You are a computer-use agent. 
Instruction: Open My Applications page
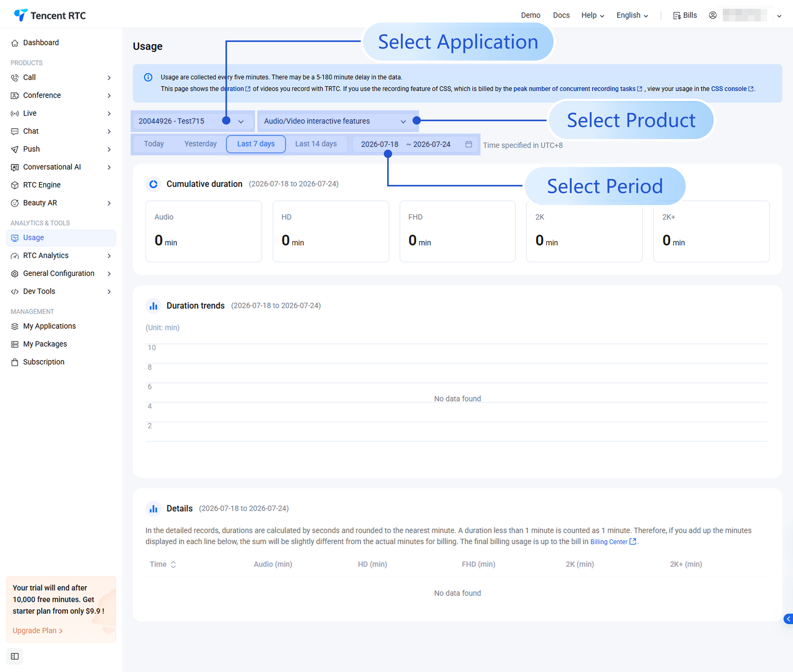coord(50,326)
